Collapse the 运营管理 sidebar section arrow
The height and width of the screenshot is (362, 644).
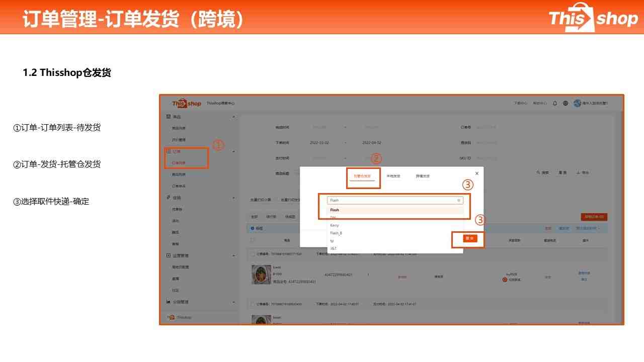[x=233, y=255]
